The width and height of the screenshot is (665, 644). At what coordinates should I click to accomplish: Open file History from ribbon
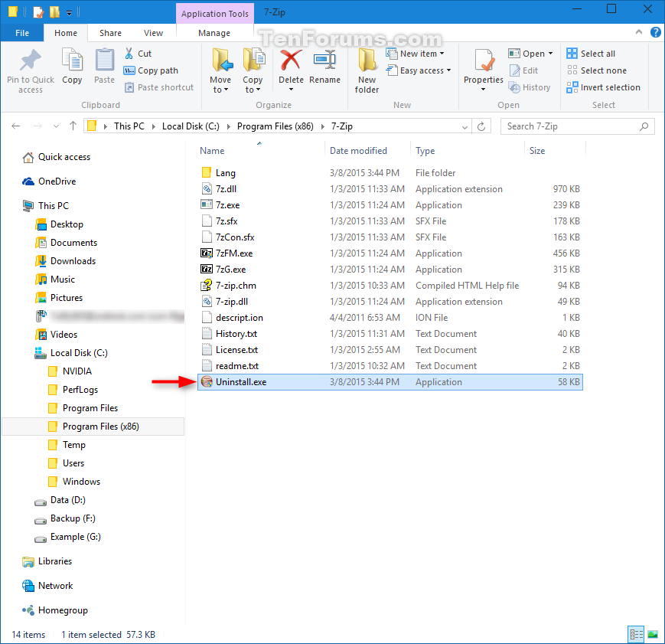point(530,87)
